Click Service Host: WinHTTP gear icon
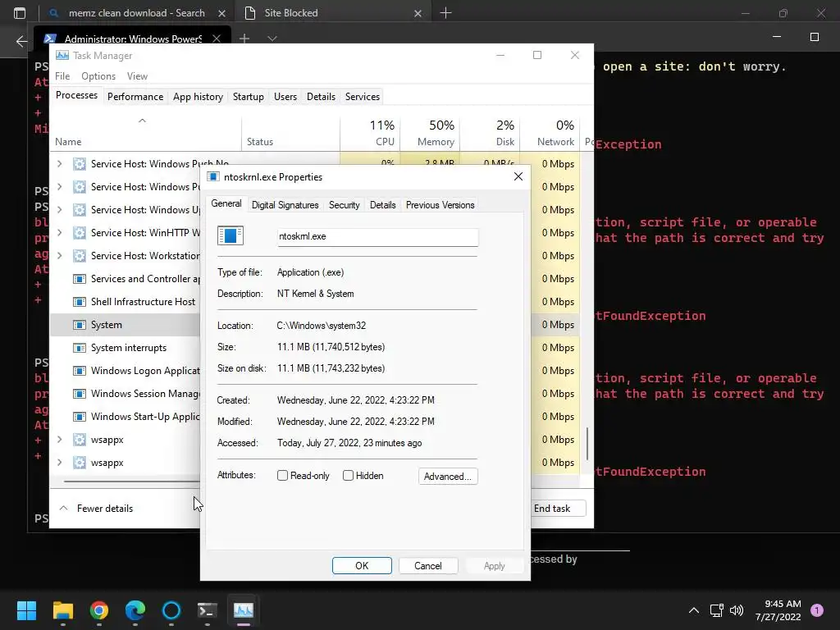Screen dimensions: 840x630 point(80,232)
